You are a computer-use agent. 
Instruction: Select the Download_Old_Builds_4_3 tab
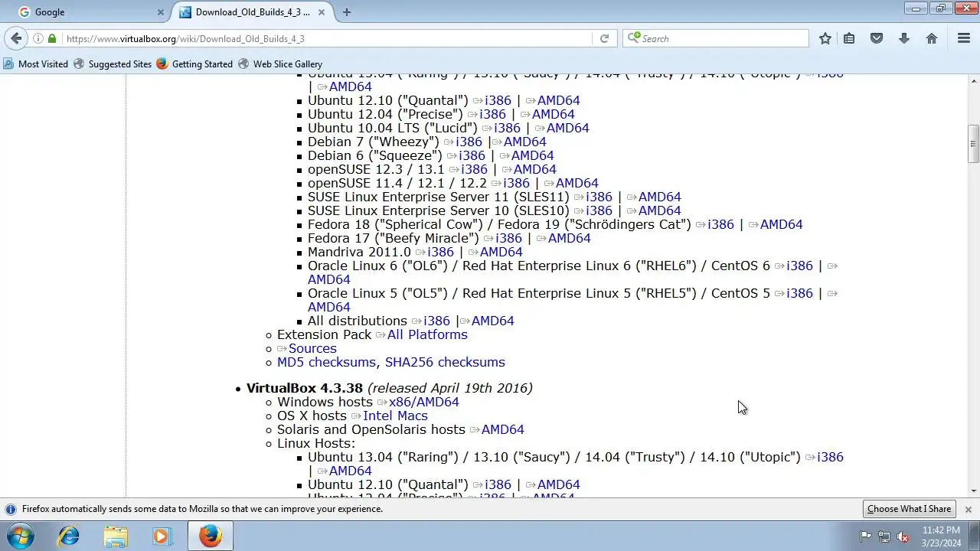pos(253,12)
